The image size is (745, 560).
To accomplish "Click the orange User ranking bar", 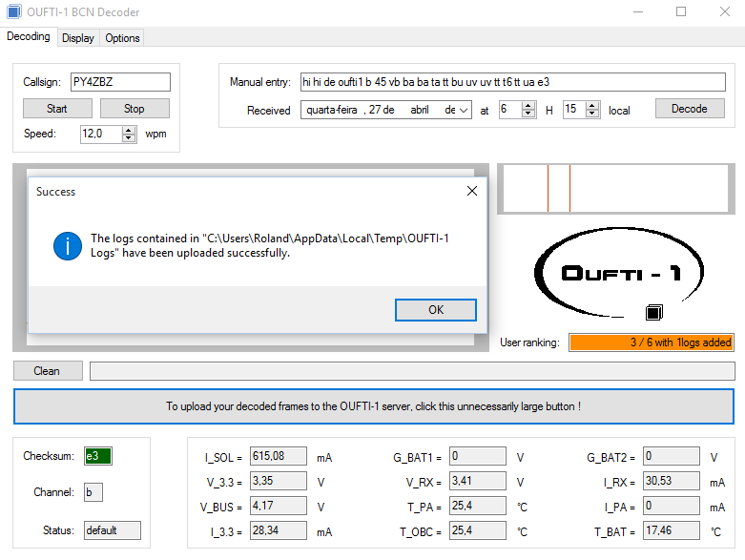I will click(652, 342).
